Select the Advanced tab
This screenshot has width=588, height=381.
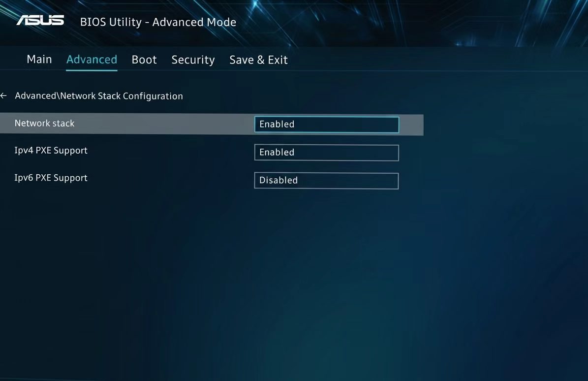(92, 60)
